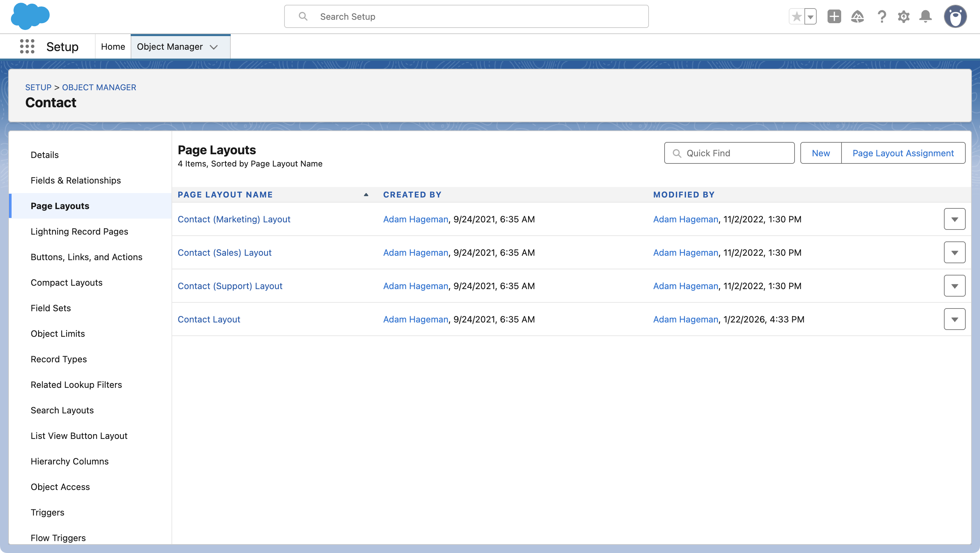The image size is (980, 553).
Task: Open the row action menu for Contact Layout
Action: (954, 319)
